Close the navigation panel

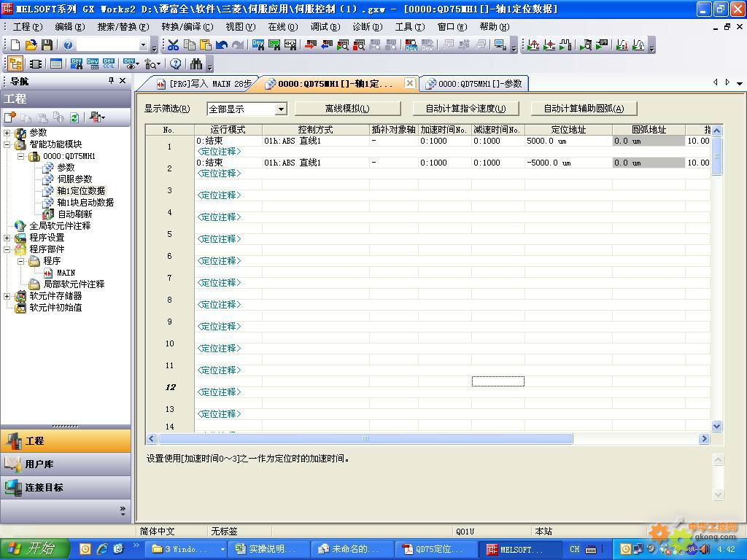(x=123, y=80)
